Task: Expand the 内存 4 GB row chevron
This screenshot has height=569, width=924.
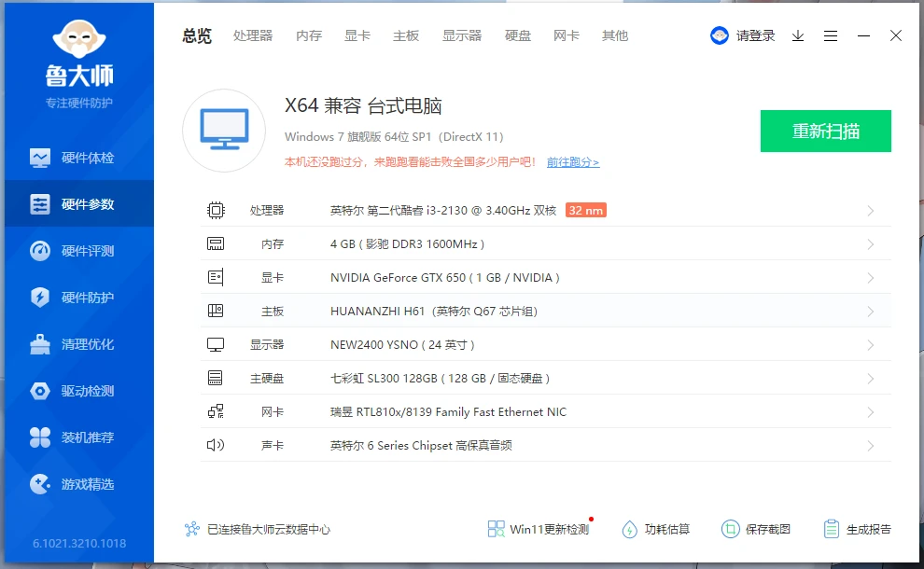Action: pos(871,244)
